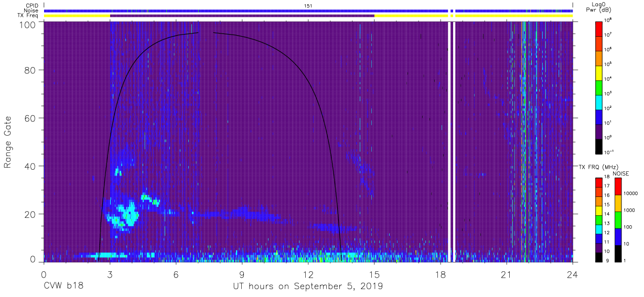Click the '80' range gate tick label

point(31,71)
